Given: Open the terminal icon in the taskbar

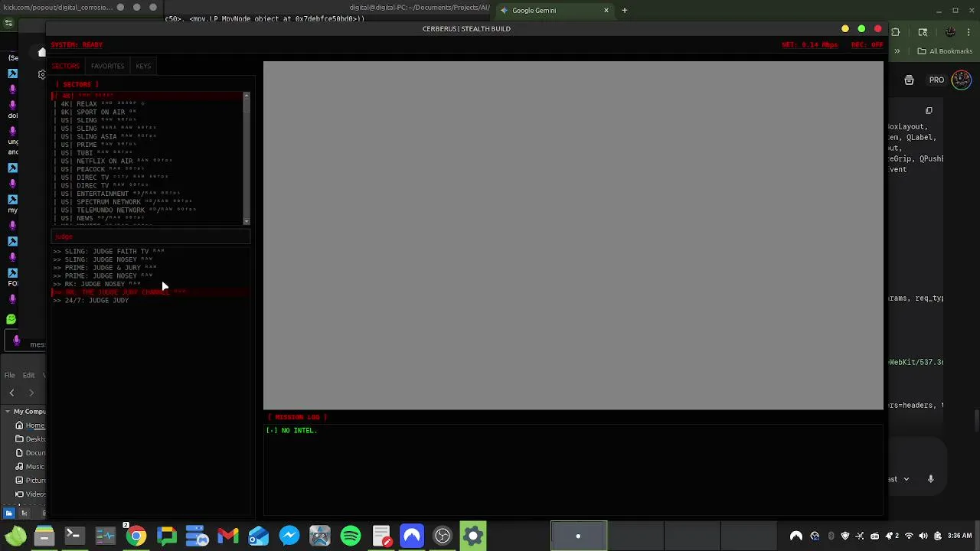Looking at the screenshot, I should click(x=74, y=536).
